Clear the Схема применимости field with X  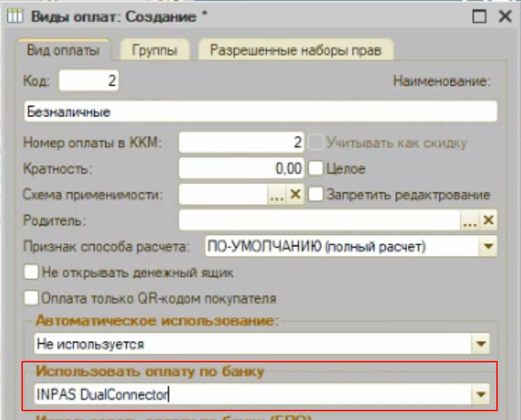(x=295, y=194)
